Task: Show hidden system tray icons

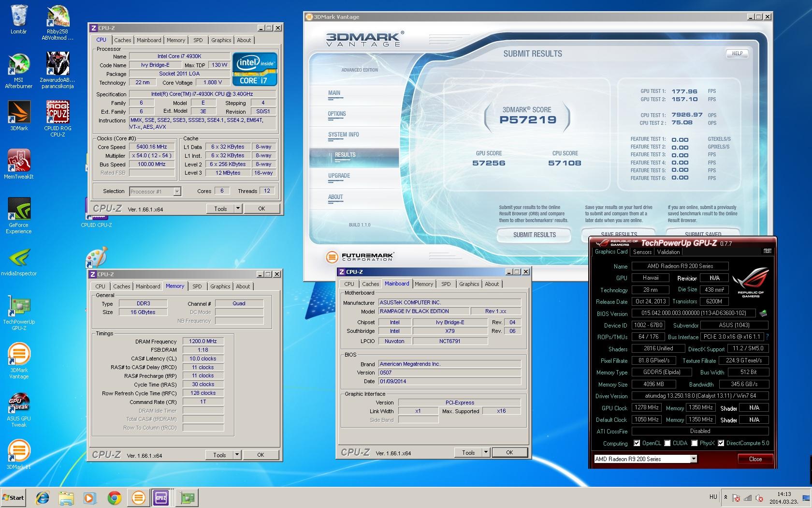Action: pyautogui.click(x=725, y=497)
